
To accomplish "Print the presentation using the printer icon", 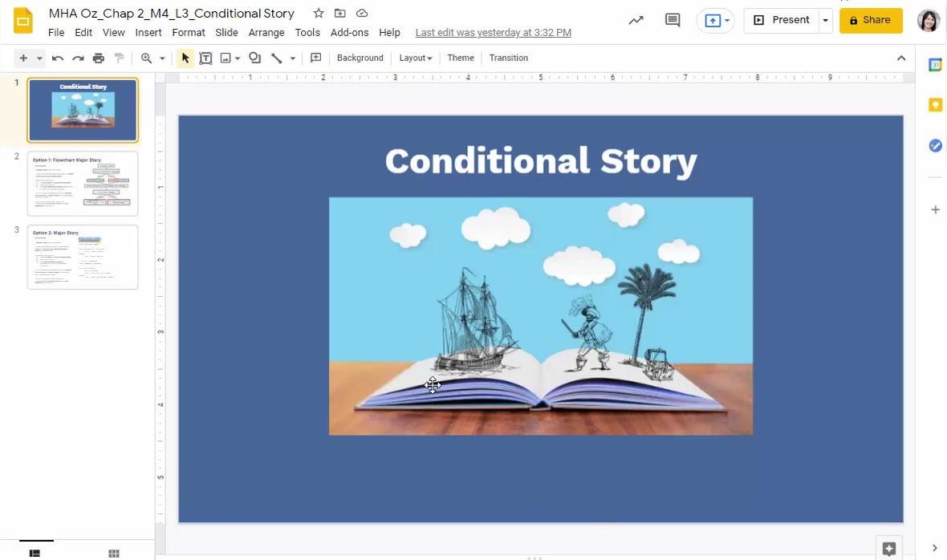I will [99, 58].
